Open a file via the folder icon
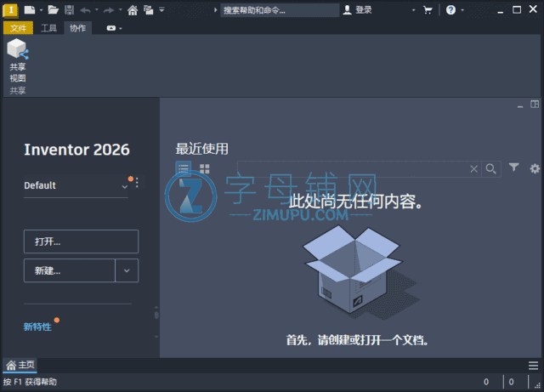This screenshot has width=544, height=392. pyautogui.click(x=53, y=9)
